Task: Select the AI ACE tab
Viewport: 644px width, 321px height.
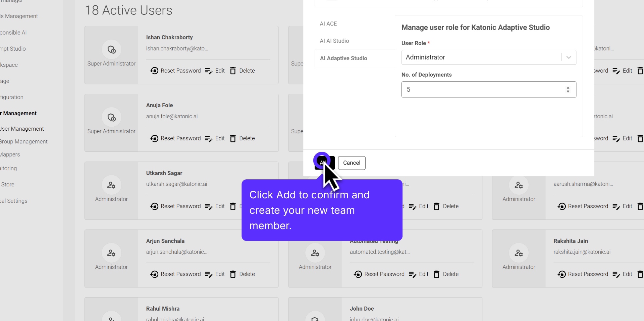Action: 328,24
